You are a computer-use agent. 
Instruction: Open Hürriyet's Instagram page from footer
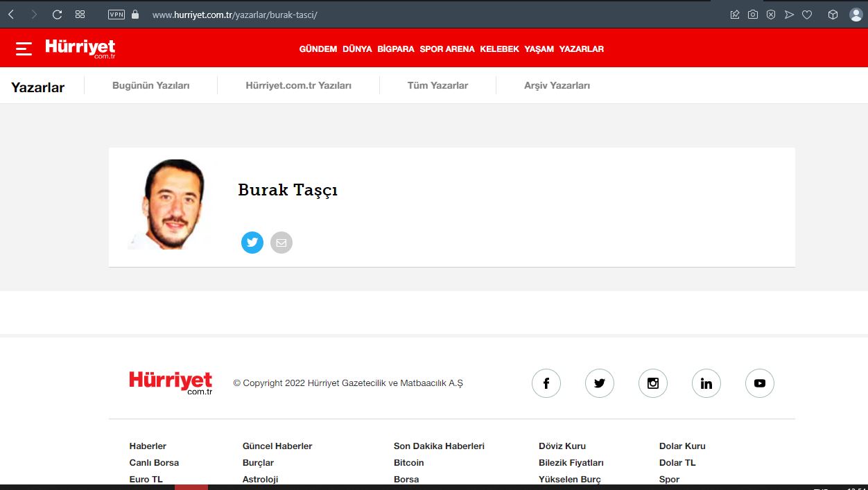[653, 383]
